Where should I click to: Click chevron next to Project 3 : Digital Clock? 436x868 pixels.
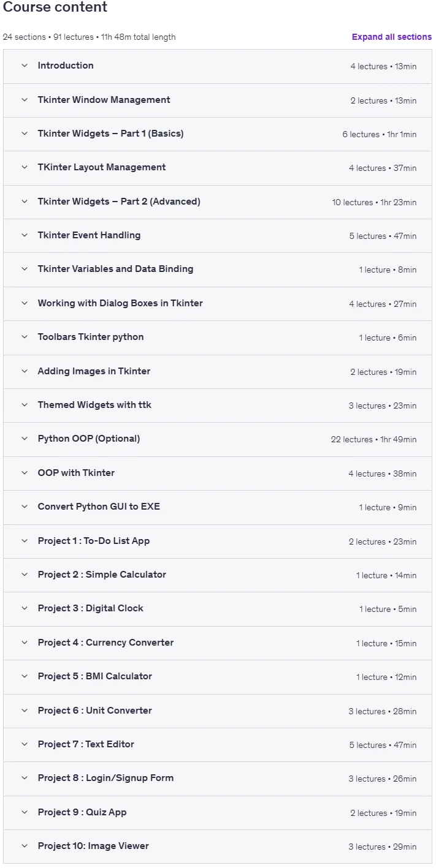(x=25, y=608)
